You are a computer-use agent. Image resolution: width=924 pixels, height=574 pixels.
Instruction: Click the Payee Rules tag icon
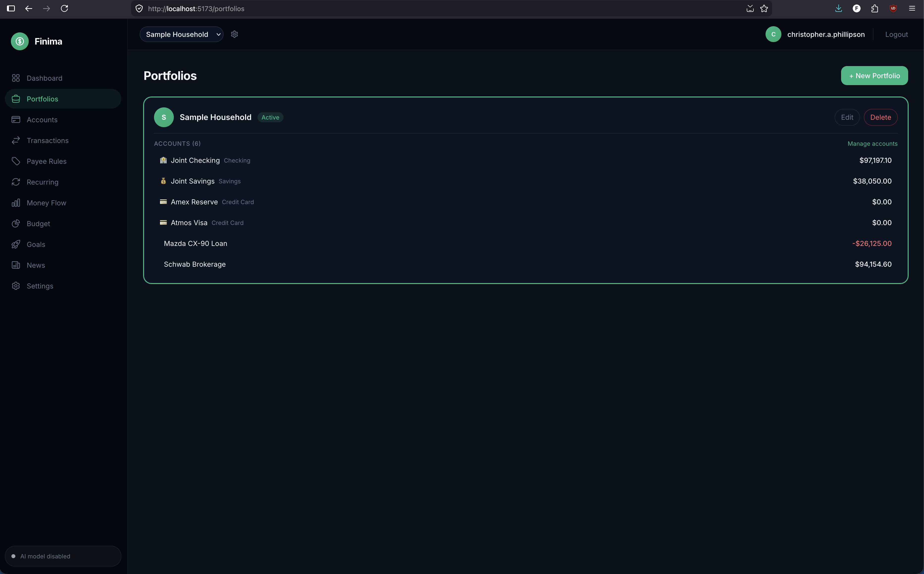tap(16, 161)
